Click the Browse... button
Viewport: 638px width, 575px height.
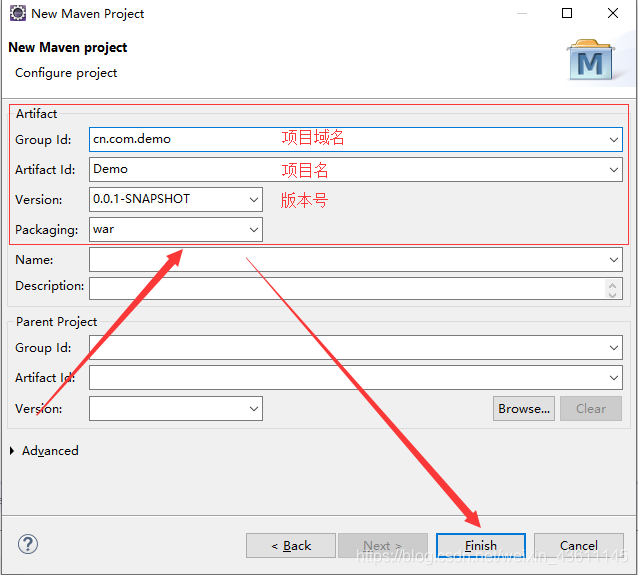(x=524, y=409)
